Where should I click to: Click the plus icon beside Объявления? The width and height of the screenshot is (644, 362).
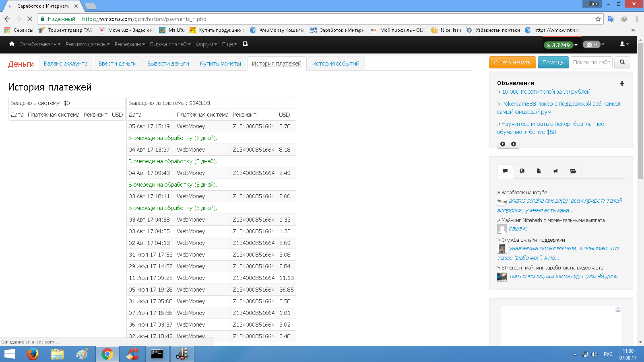(622, 83)
